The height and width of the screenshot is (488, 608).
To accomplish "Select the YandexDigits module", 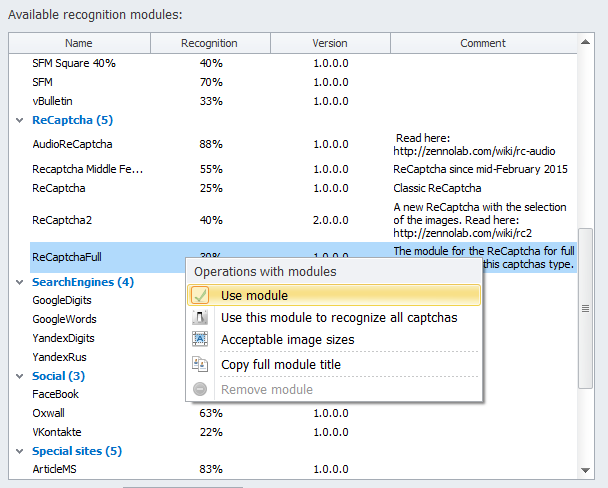I will 64,338.
